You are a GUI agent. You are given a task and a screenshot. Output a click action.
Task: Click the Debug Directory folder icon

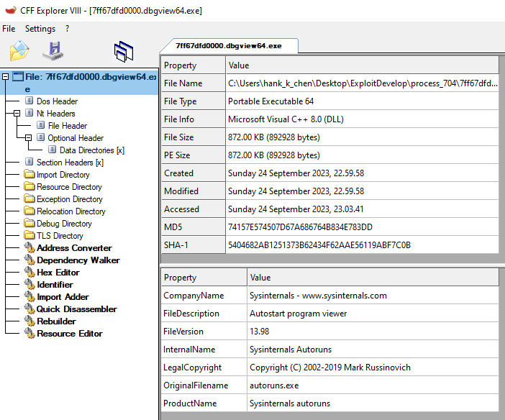point(29,224)
